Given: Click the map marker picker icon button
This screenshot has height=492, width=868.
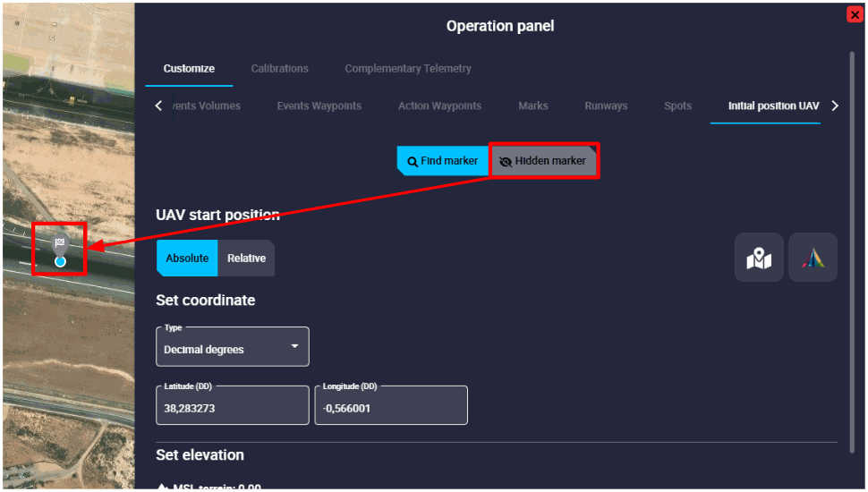Looking at the screenshot, I should [x=759, y=258].
